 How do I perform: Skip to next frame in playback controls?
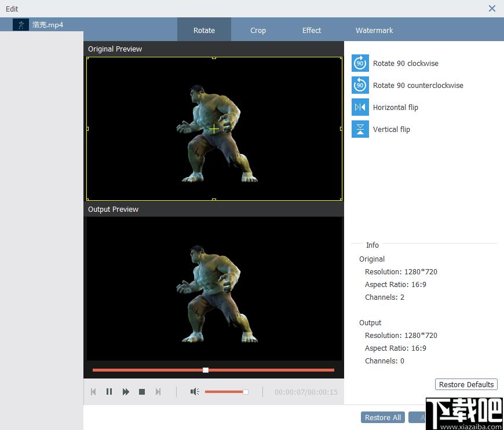[x=158, y=392]
